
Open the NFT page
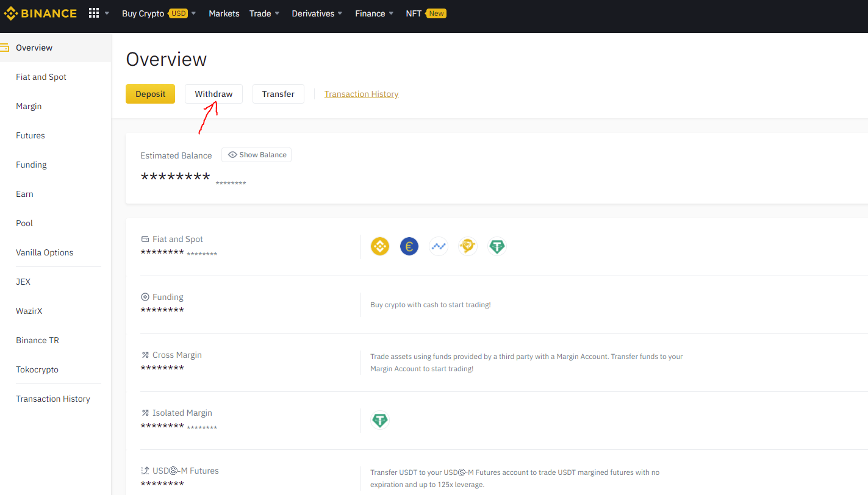click(x=414, y=13)
